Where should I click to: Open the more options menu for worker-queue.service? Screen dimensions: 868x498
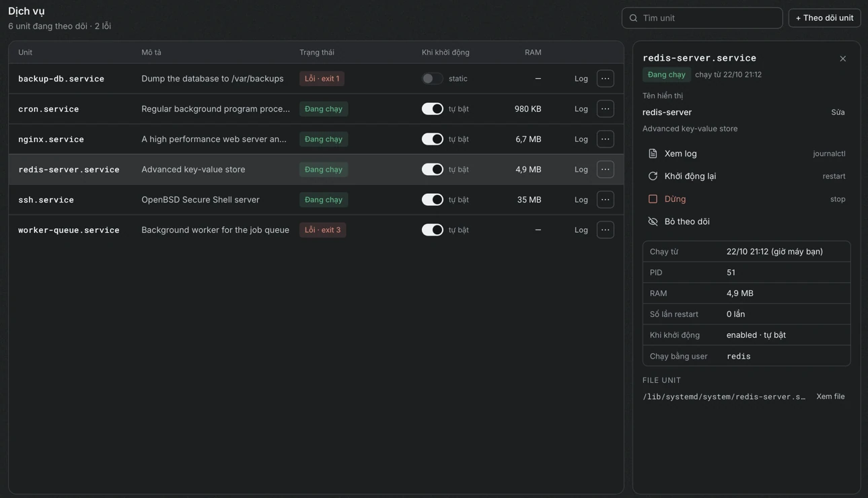tap(605, 230)
